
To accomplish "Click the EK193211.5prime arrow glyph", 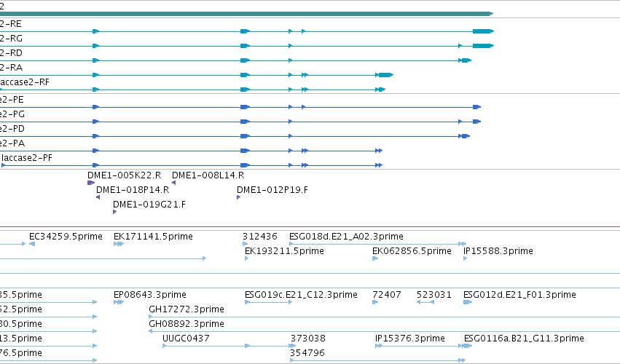I will 247,258.
